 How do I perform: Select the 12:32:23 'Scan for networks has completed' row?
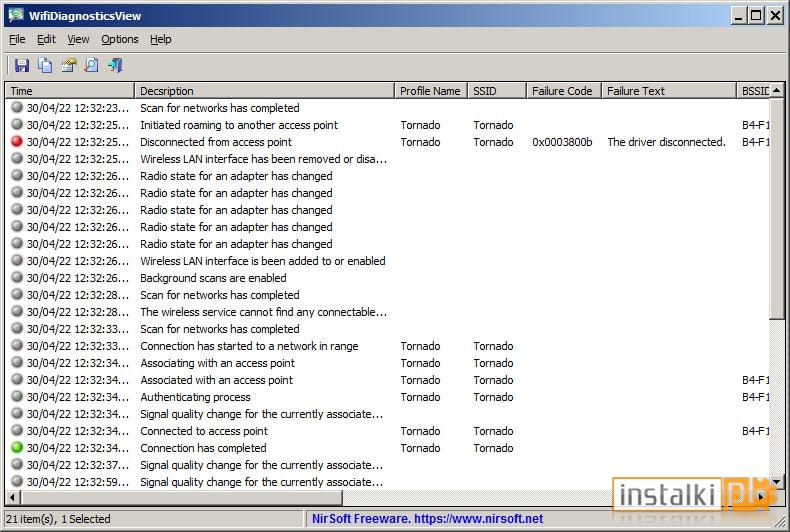click(387, 108)
